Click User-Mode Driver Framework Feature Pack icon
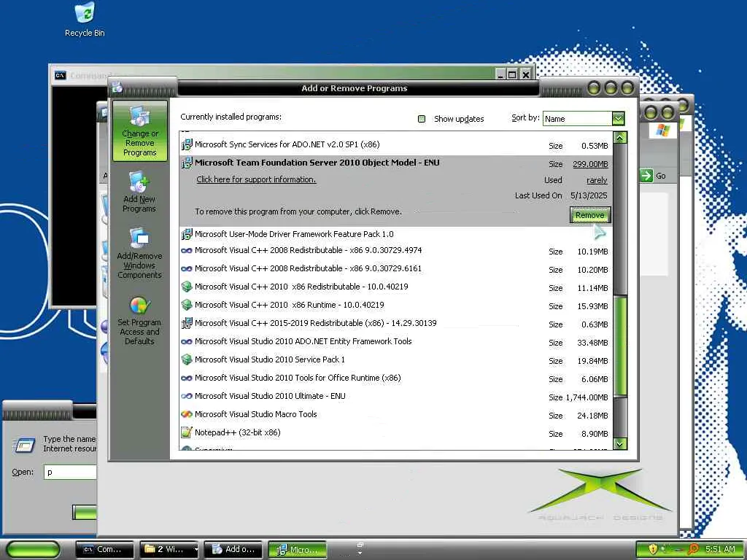Viewport: 747px width, 560px height. click(187, 234)
